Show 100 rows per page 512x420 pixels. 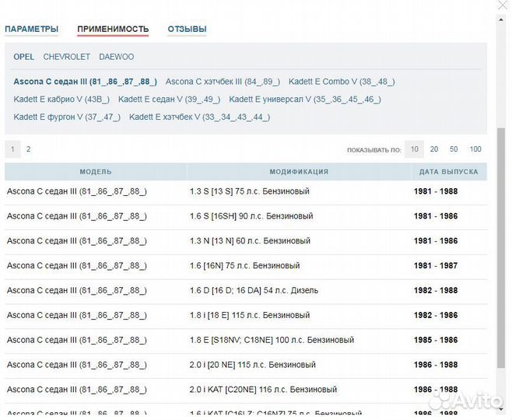click(475, 149)
